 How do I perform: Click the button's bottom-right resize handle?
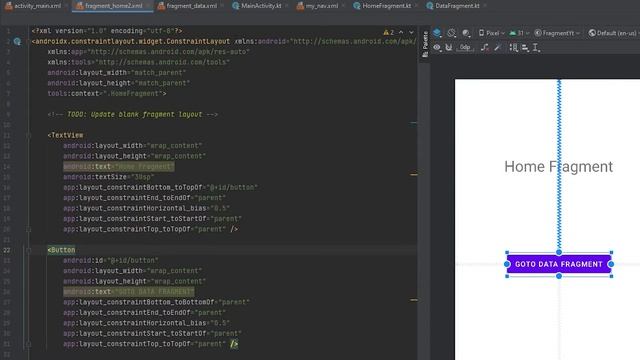(x=611, y=276)
